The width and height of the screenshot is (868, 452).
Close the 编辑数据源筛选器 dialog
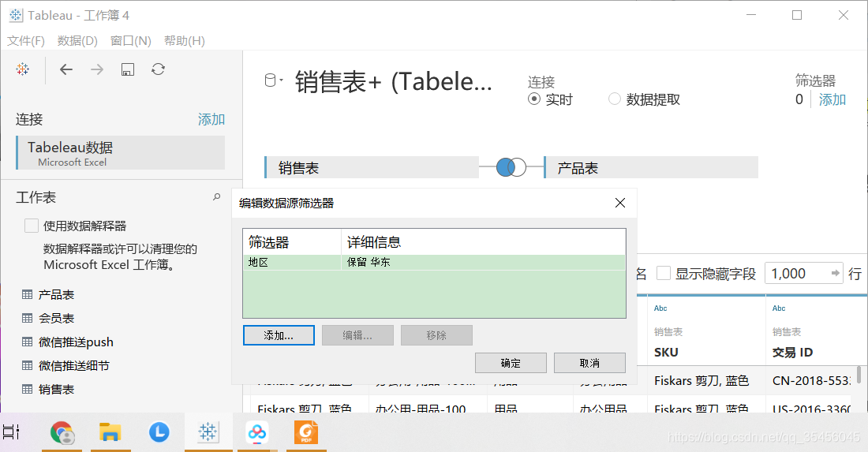(x=620, y=203)
